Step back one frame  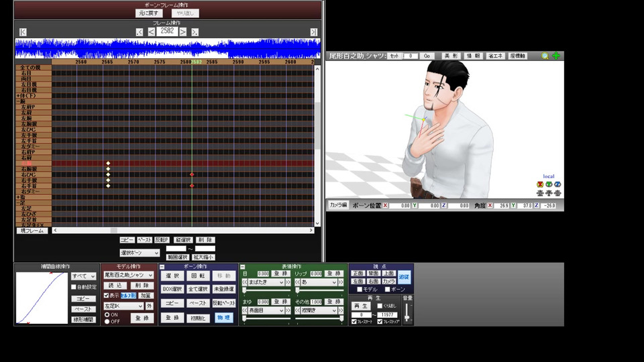tap(152, 32)
